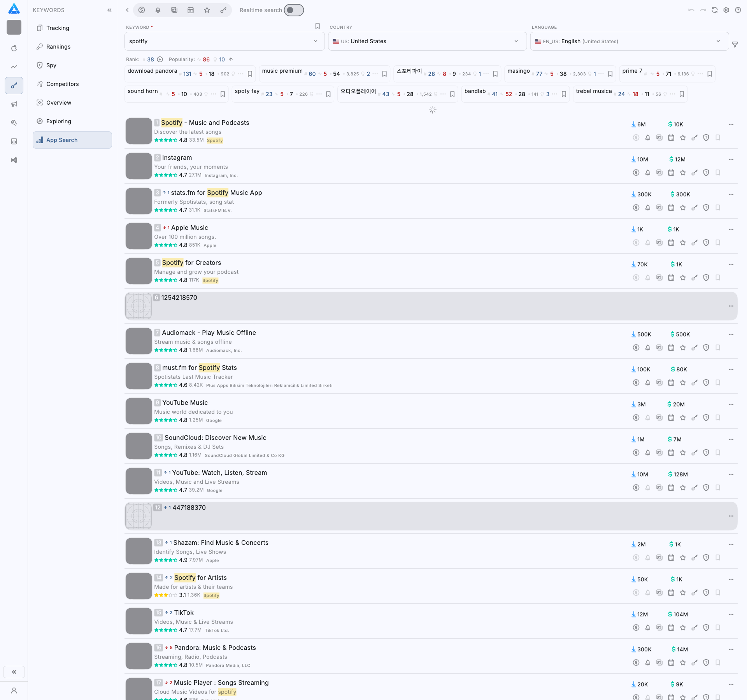Open the Country dropdown
The height and width of the screenshot is (700, 747).
point(516,41)
